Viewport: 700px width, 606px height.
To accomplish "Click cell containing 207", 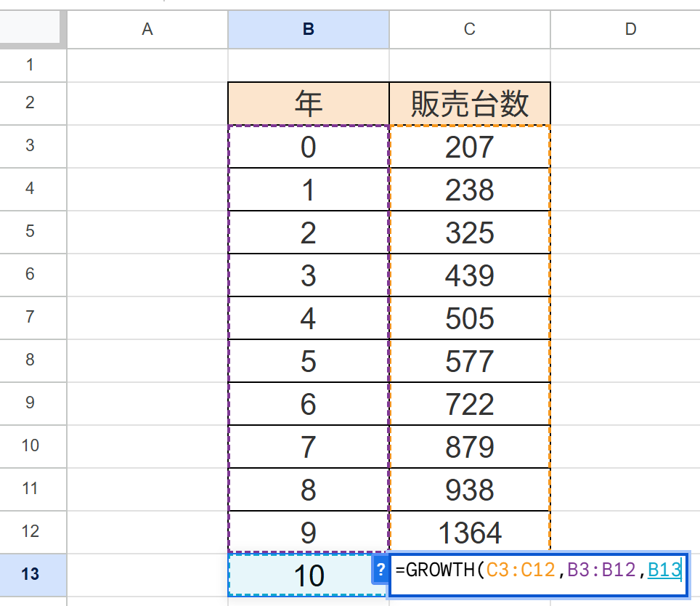I will pyautogui.click(x=470, y=148).
